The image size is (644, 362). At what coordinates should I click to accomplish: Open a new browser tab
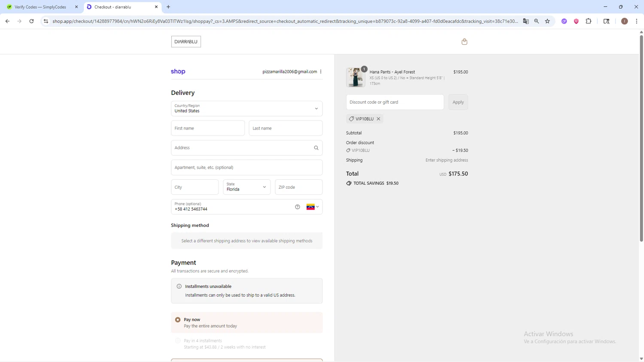168,7
